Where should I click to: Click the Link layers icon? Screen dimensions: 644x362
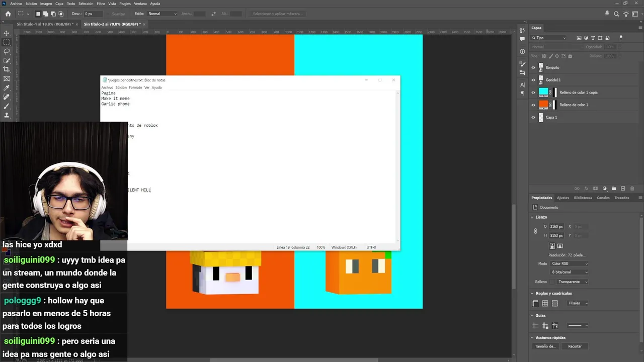click(578, 189)
